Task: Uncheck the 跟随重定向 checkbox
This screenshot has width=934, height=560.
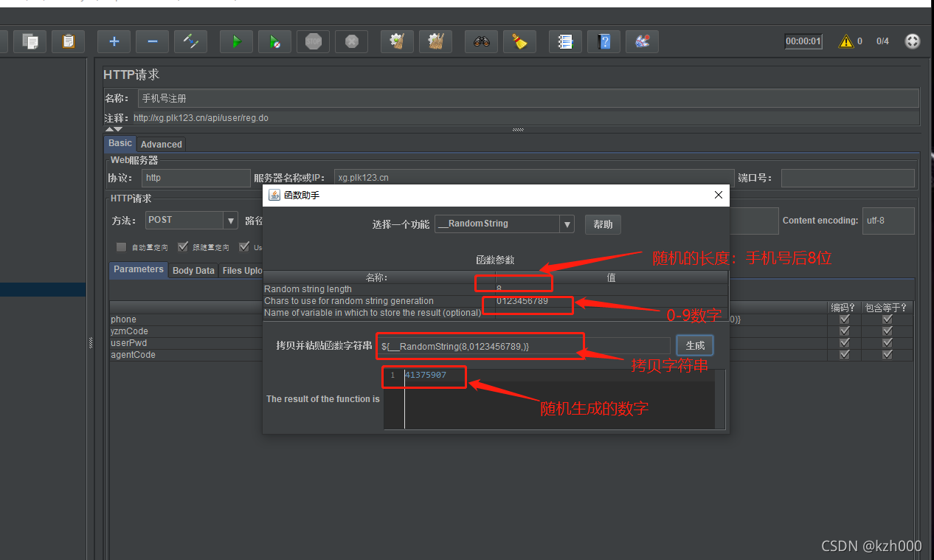Action: tap(182, 246)
